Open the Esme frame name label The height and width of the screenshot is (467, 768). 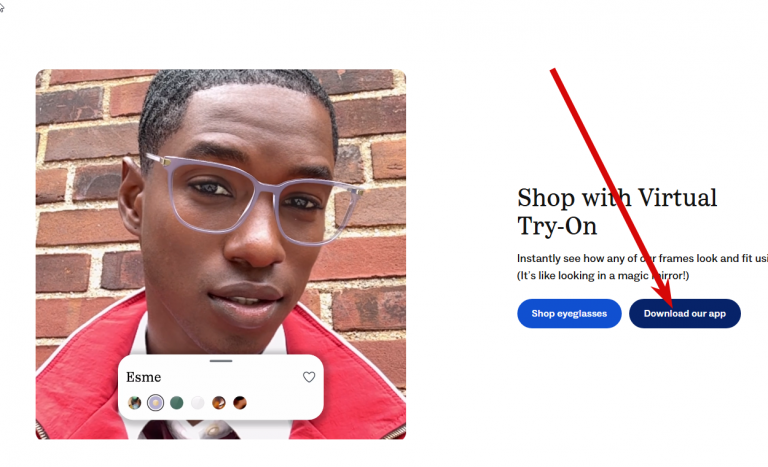pyautogui.click(x=144, y=377)
